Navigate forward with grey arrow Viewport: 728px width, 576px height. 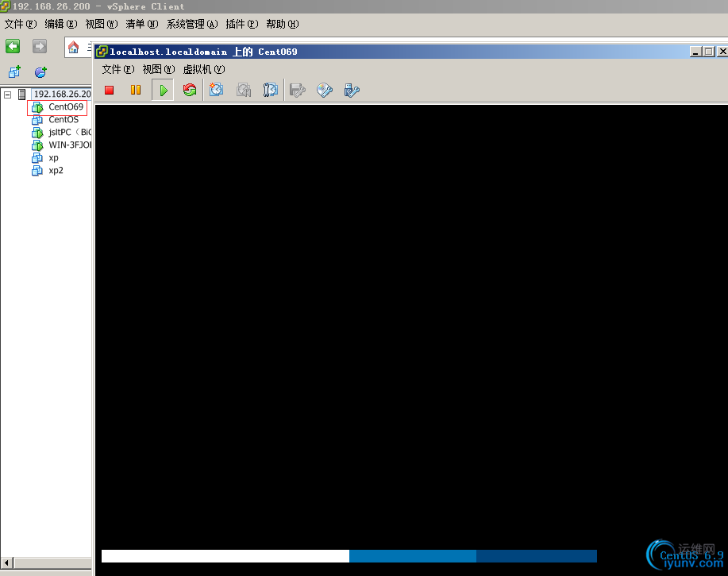(x=40, y=46)
